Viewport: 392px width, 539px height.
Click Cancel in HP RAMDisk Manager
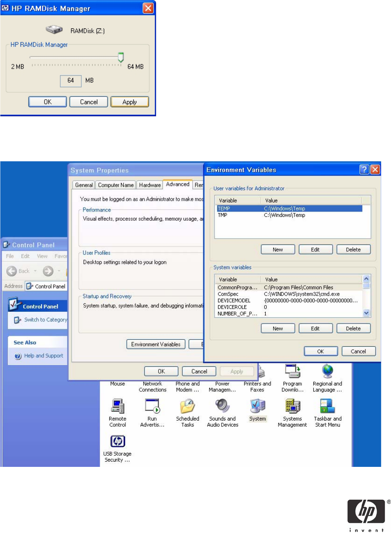click(x=89, y=102)
